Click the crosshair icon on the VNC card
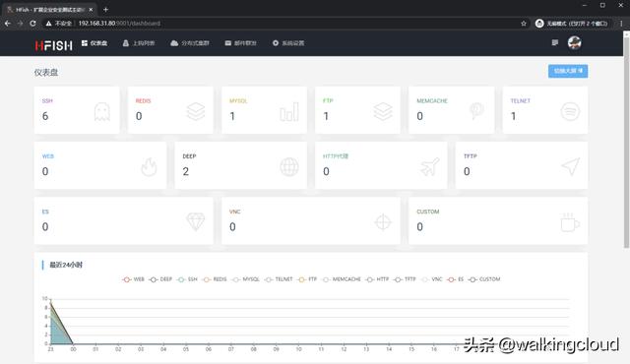The height and width of the screenshot is (364, 630). [x=383, y=222]
